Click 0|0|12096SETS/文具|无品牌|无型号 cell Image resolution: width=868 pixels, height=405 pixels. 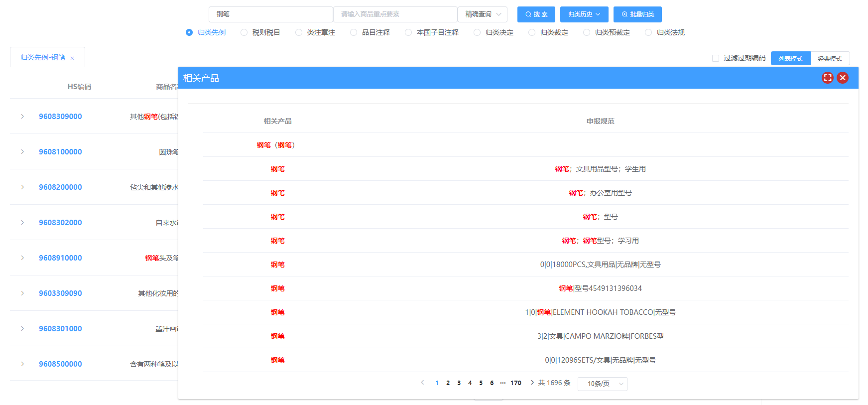(600, 360)
